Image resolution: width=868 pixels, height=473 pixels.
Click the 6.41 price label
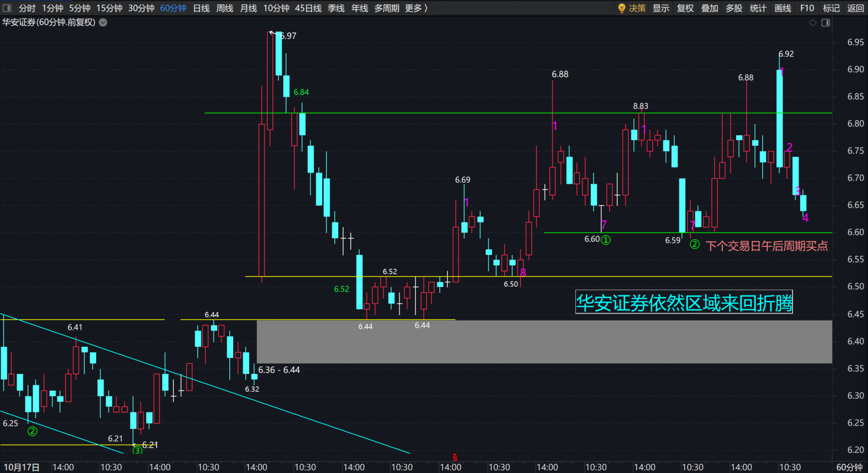coord(75,327)
